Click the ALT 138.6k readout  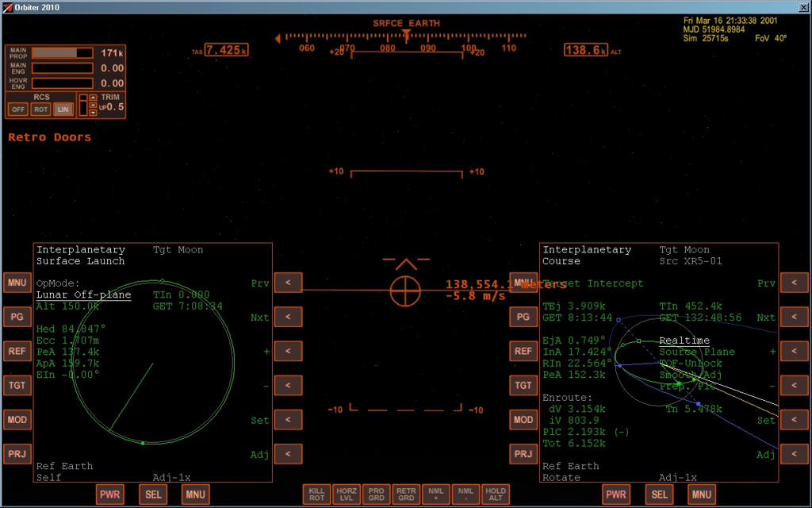pyautogui.click(x=586, y=50)
